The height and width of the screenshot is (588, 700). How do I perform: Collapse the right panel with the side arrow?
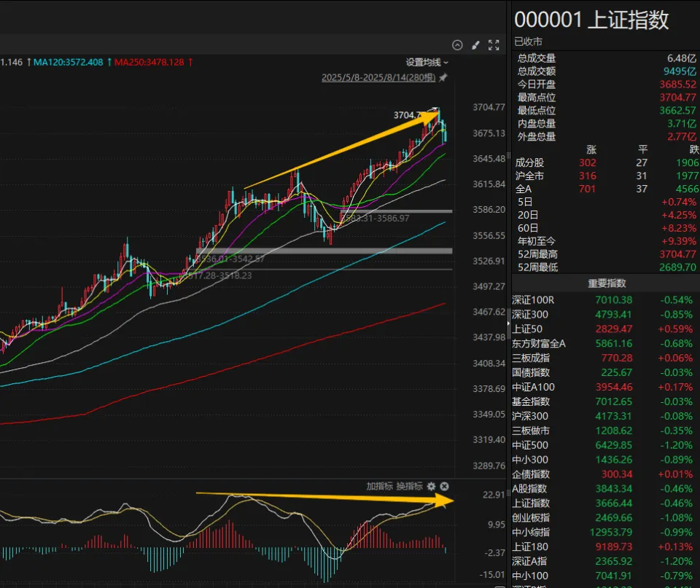pos(508,324)
